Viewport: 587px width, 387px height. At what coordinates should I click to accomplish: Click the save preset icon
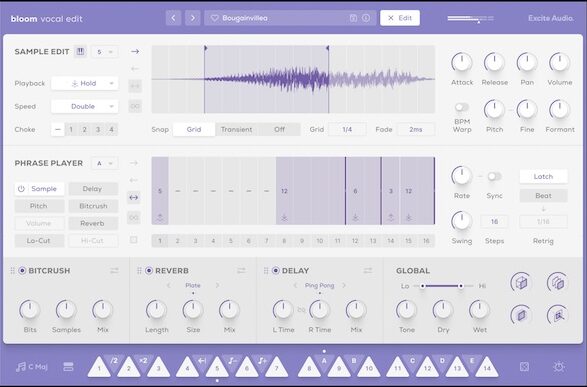353,18
